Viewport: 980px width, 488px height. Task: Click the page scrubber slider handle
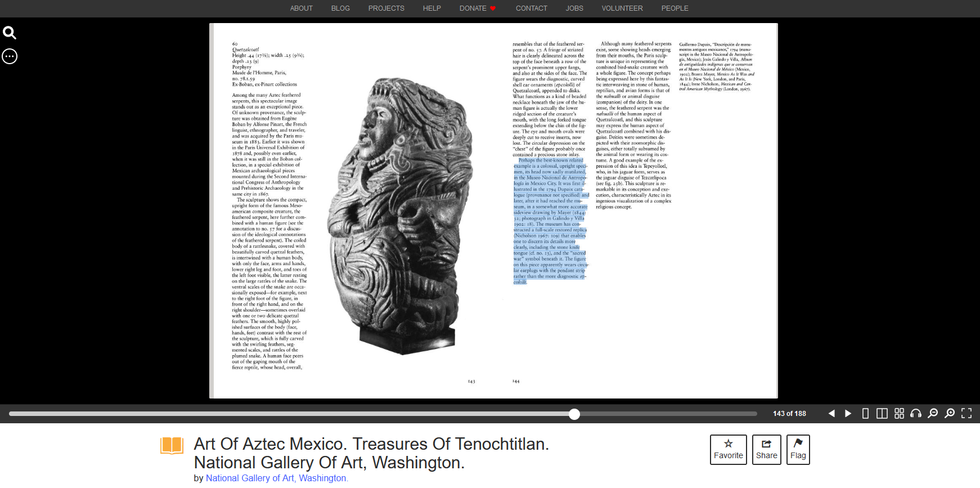pos(574,414)
